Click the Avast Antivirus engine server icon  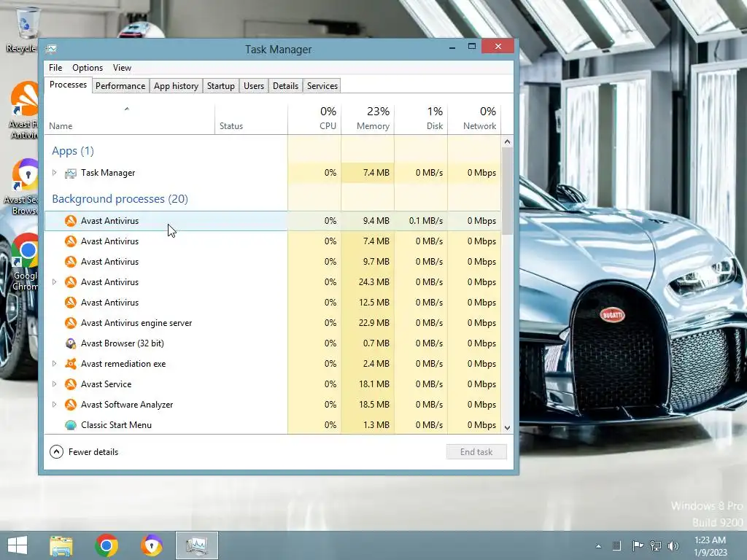pyautogui.click(x=71, y=323)
